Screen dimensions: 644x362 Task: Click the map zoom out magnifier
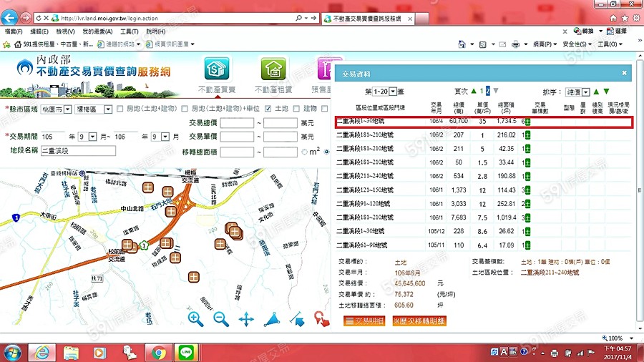pyautogui.click(x=221, y=319)
